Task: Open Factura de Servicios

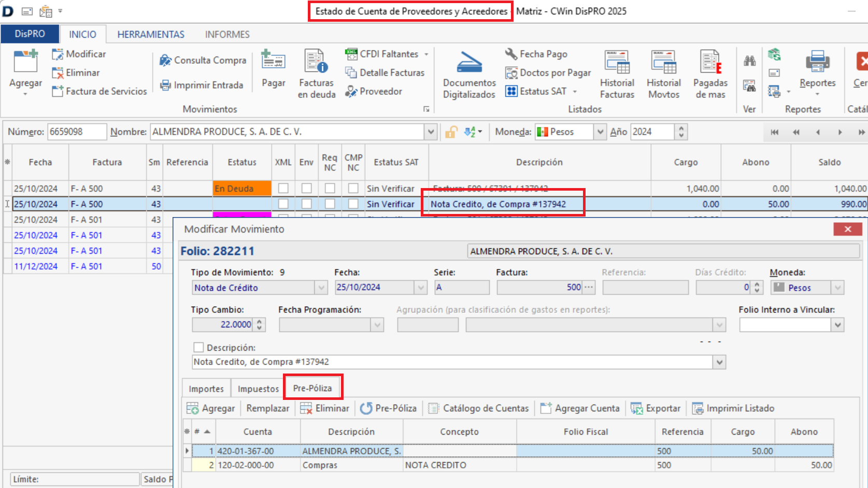Action: (99, 91)
